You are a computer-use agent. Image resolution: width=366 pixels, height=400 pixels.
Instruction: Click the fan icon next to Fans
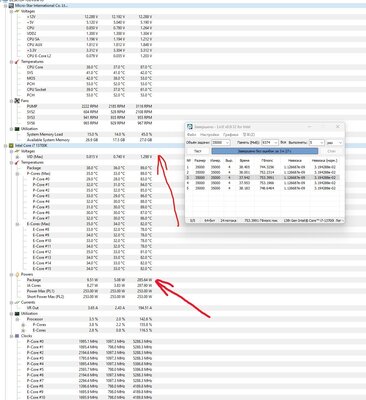coord(17,101)
